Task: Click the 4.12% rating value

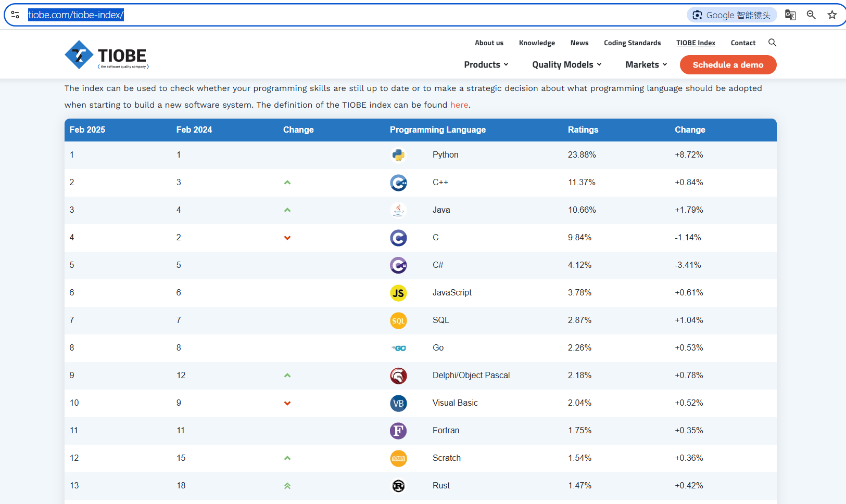Action: pos(579,265)
